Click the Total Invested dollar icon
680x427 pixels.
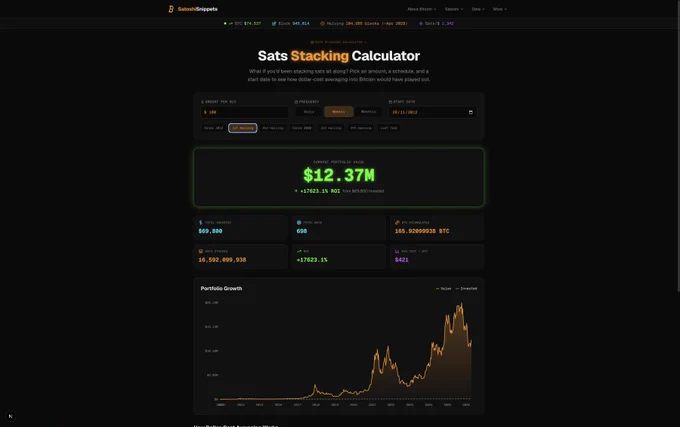tap(200, 222)
